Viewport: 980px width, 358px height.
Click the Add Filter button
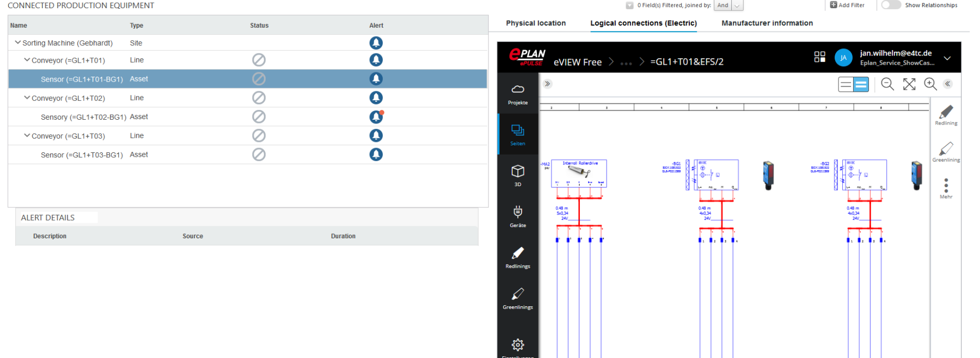pyautogui.click(x=847, y=5)
